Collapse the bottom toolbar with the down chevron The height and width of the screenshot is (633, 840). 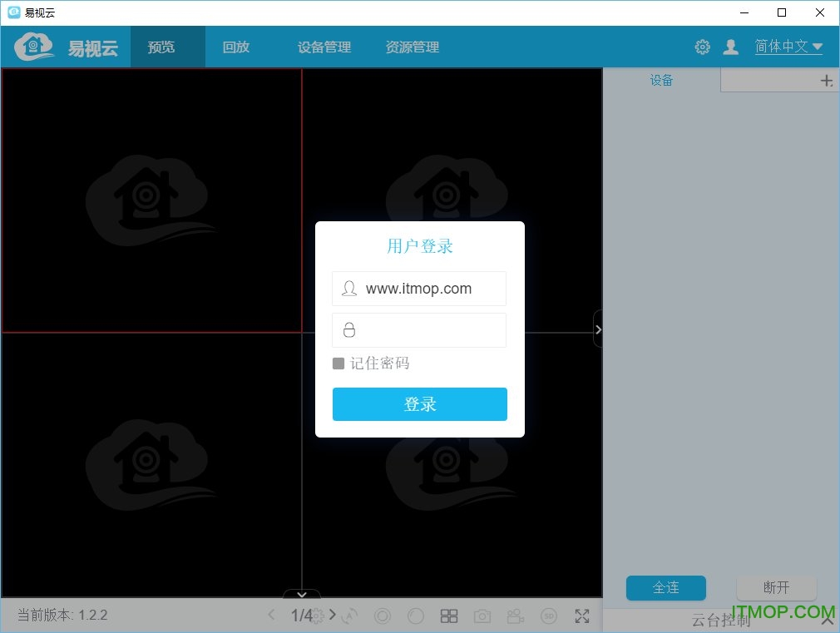(x=302, y=594)
